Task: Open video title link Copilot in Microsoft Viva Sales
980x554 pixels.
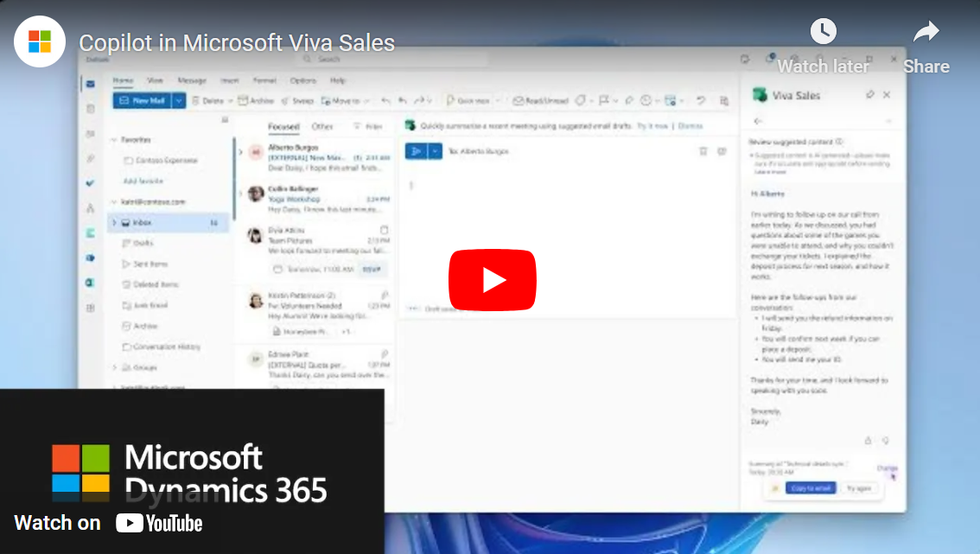Action: tap(237, 43)
